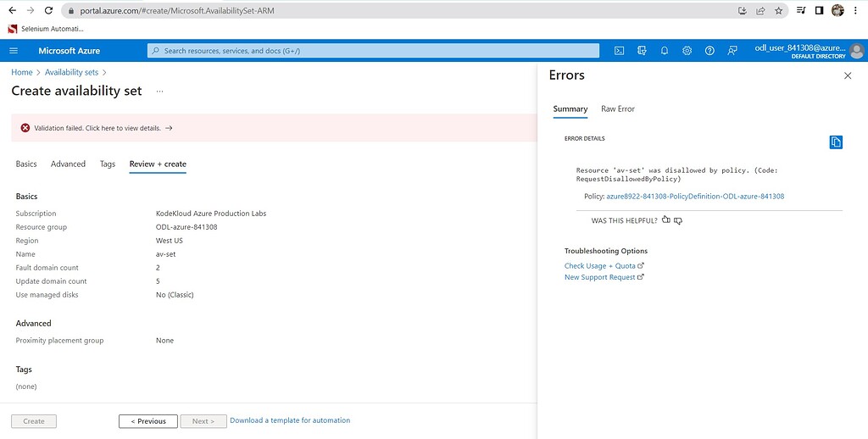The image size is (868, 439).
Task: Open the Directories and subscriptions filter icon
Action: 642,51
